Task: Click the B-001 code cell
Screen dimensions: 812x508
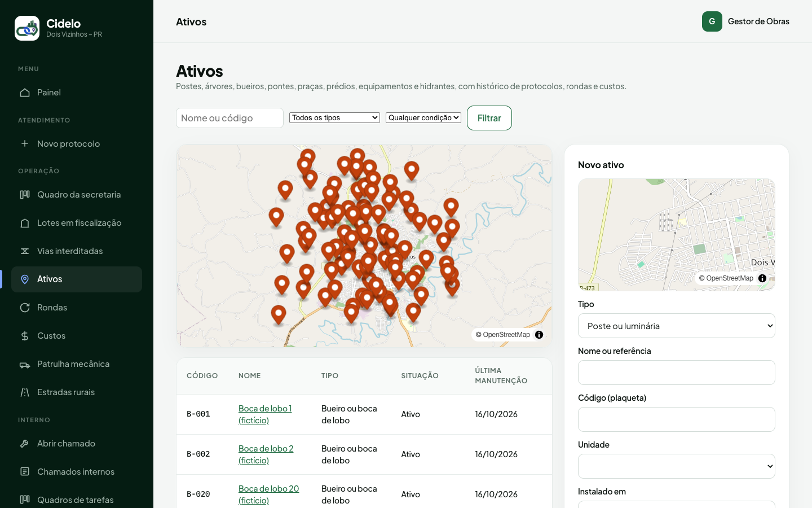Action: pos(198,414)
